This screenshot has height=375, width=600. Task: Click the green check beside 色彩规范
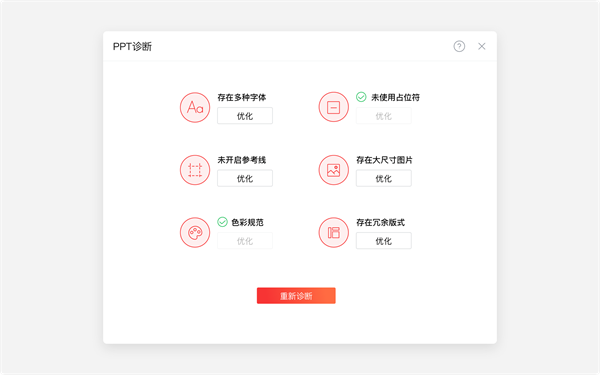(x=222, y=222)
